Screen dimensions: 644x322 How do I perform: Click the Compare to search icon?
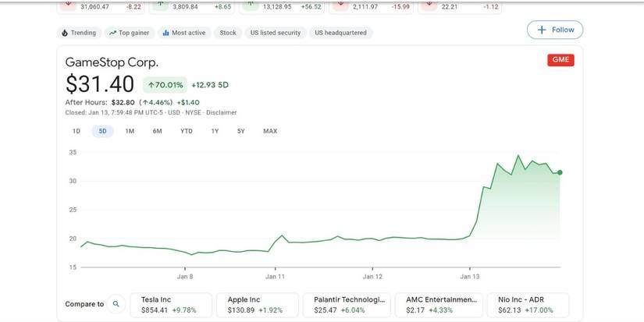click(x=116, y=304)
